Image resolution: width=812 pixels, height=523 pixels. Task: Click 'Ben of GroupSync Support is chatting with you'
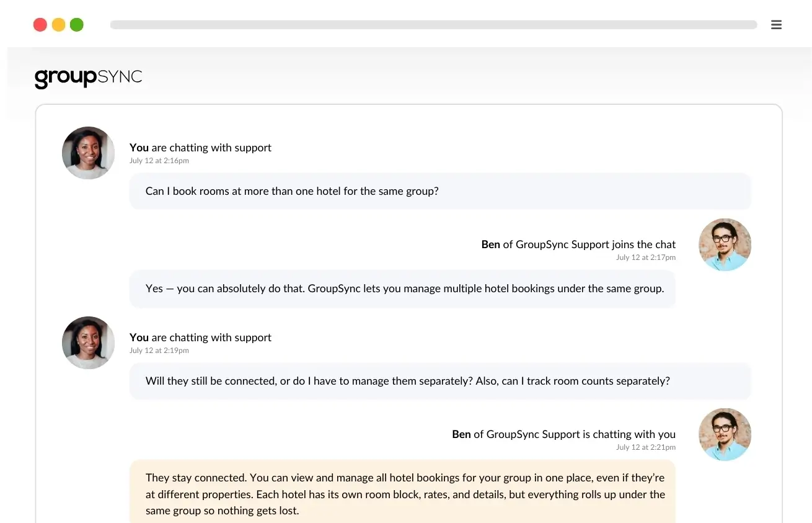point(564,434)
